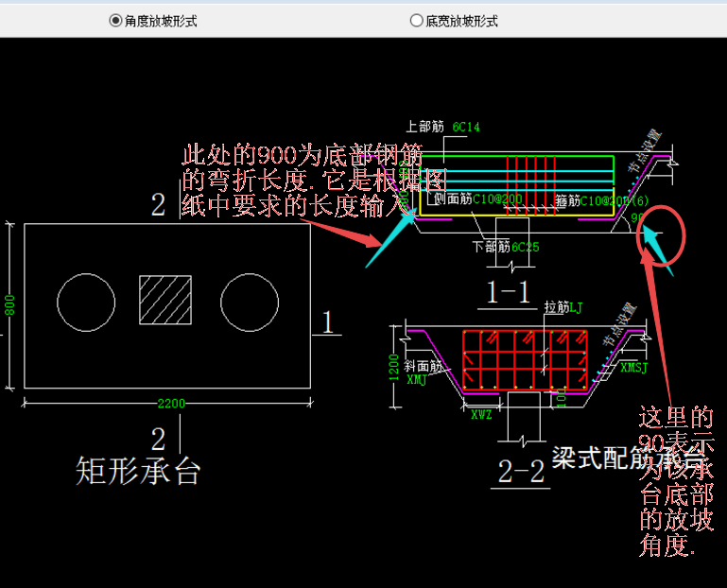Open 节点设置 in section 2-2
This screenshot has width=727, height=588.
point(619,324)
